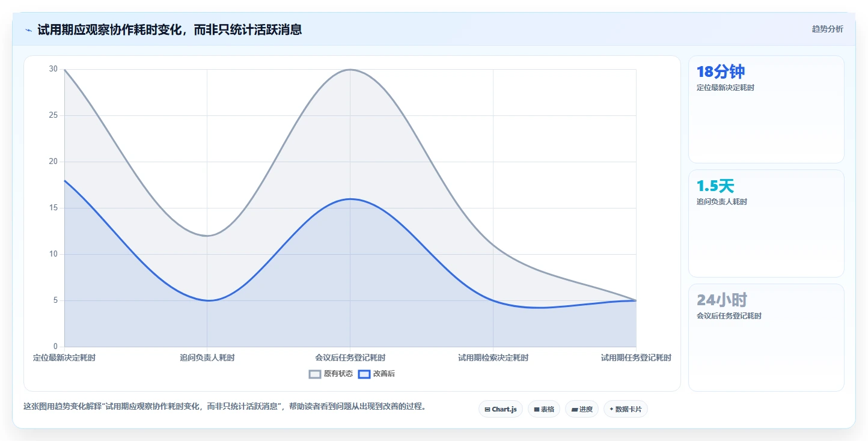Screen dimensions: 868x441
Task: Click x-axis label 会议后任务登记耗时
Action: [350, 357]
